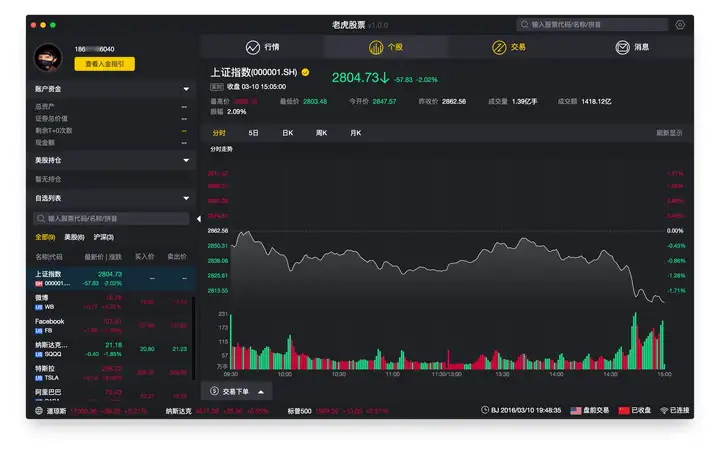Viewport: 720px width, 456px height.
Task: Click the 买入价 column header
Action: (145, 257)
